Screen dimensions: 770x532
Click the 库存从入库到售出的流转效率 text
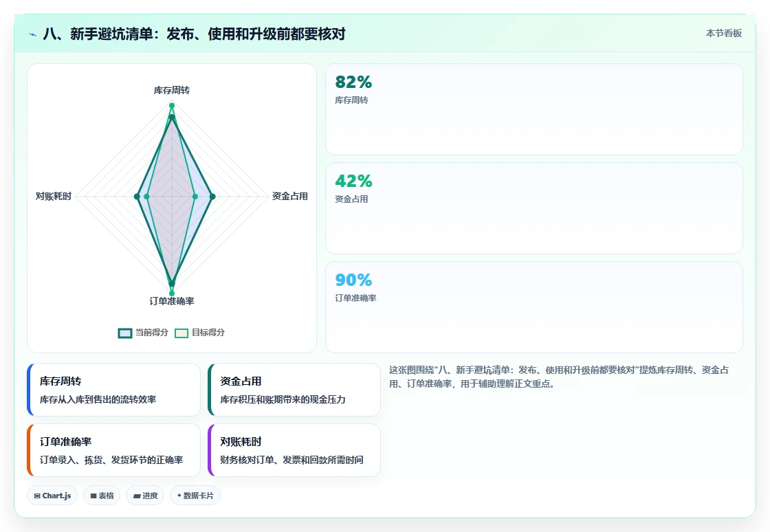[x=98, y=399]
